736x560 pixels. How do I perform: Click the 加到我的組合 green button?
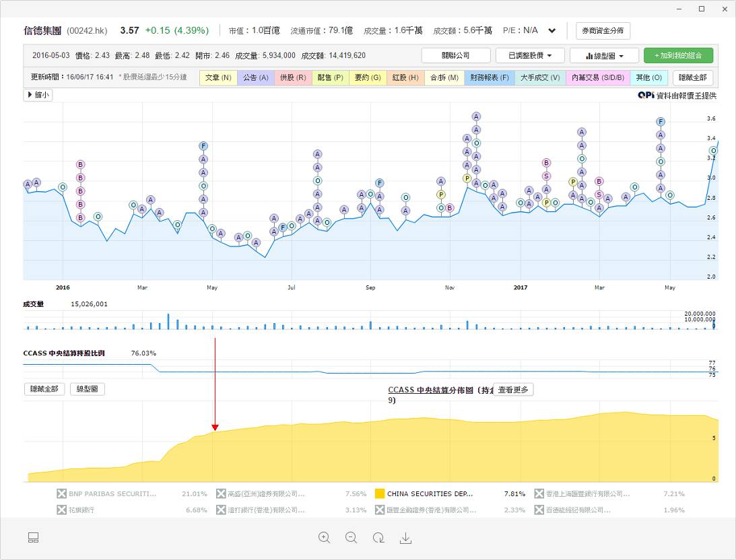pyautogui.click(x=678, y=55)
